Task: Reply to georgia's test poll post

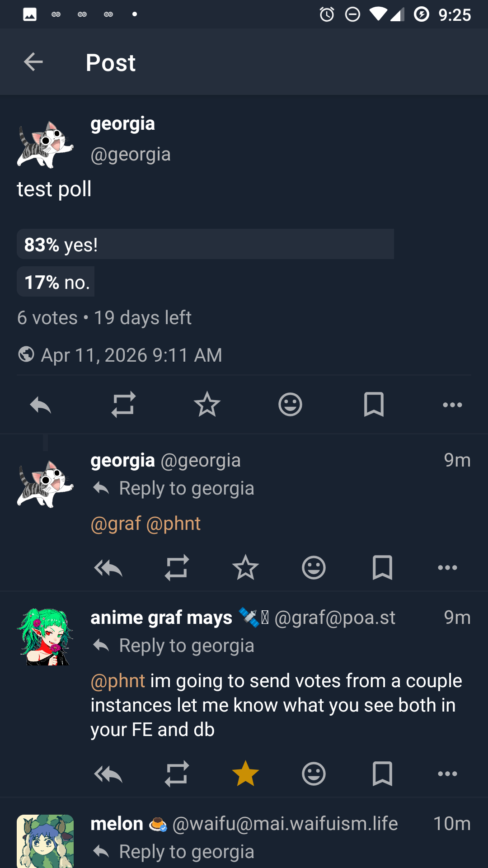Action: 40,405
